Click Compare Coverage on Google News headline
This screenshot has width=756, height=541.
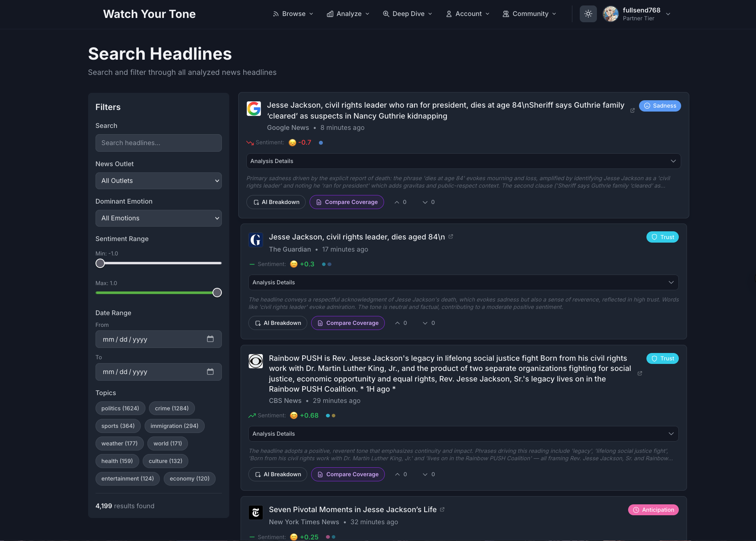(347, 202)
